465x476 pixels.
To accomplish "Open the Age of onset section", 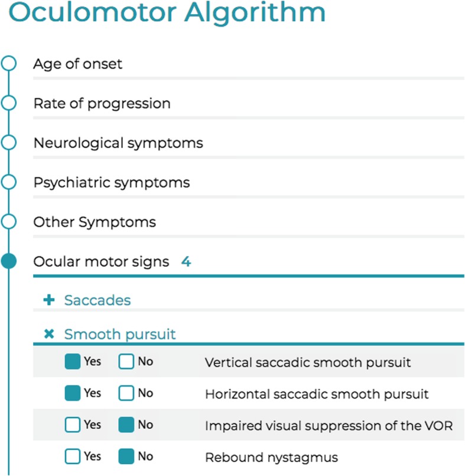I will click(x=77, y=64).
